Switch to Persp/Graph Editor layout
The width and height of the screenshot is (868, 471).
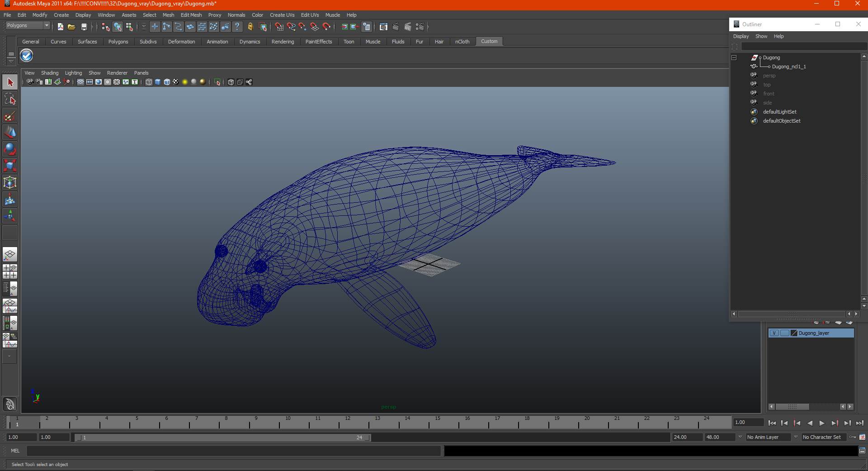(10, 306)
